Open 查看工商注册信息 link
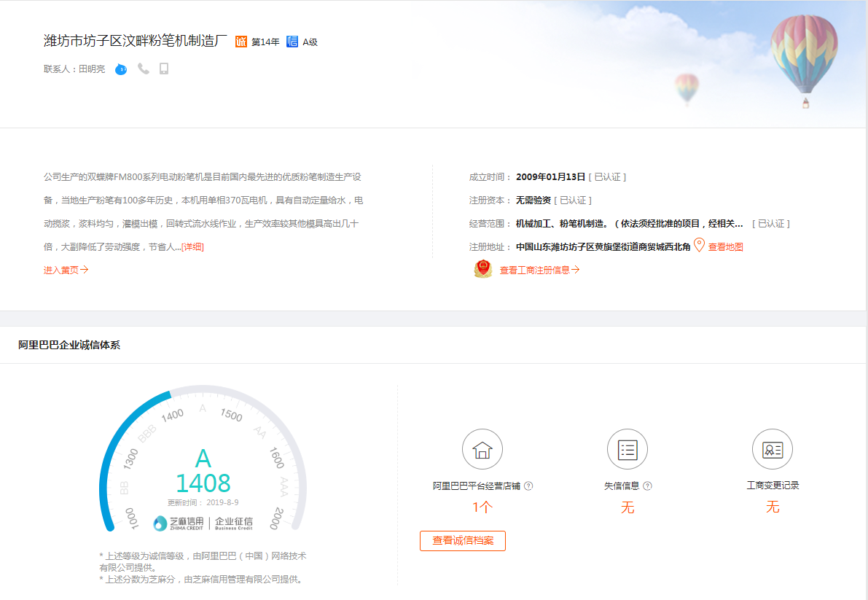Viewport: 868px width, 600px height. click(x=539, y=270)
